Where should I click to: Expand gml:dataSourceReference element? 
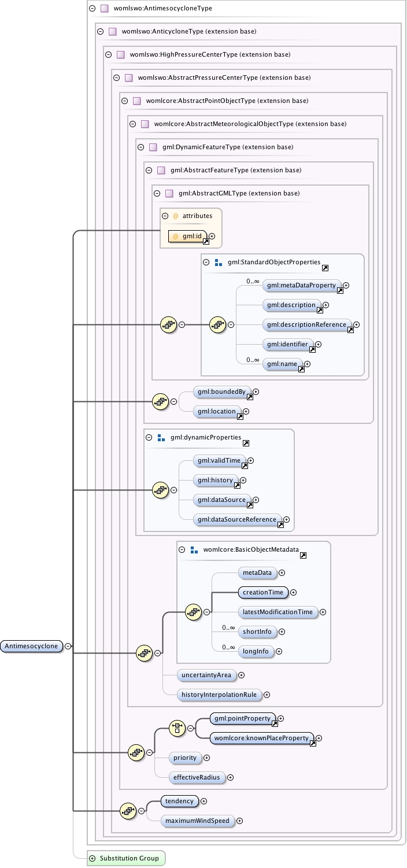(286, 519)
